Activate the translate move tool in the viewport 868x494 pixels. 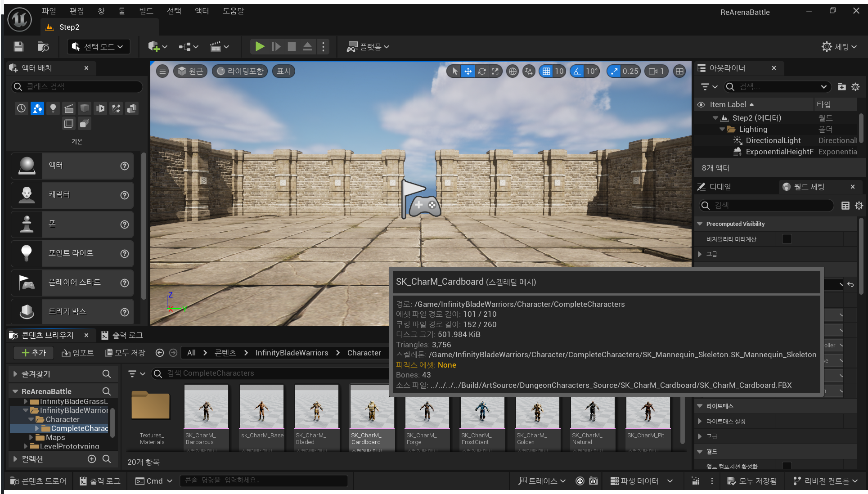click(x=468, y=71)
